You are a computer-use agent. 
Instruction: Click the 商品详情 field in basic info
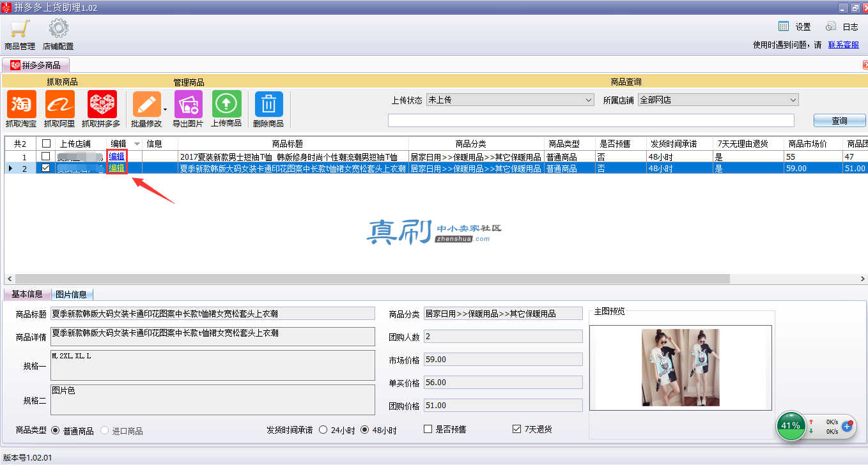(213, 337)
